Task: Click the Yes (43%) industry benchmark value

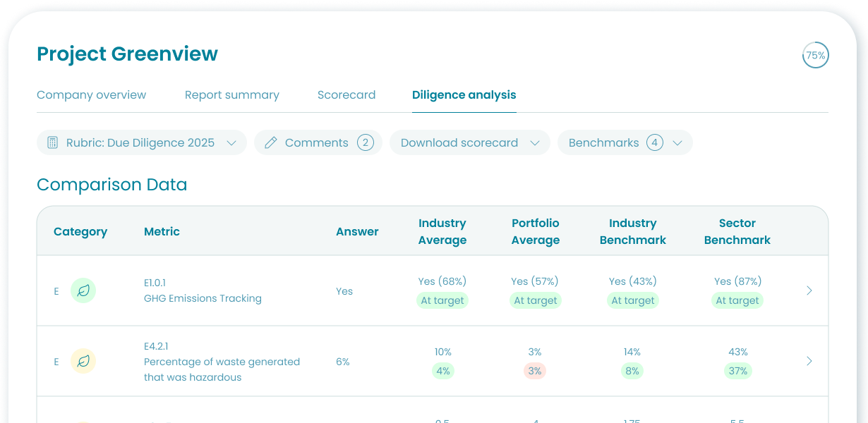Action: [633, 281]
